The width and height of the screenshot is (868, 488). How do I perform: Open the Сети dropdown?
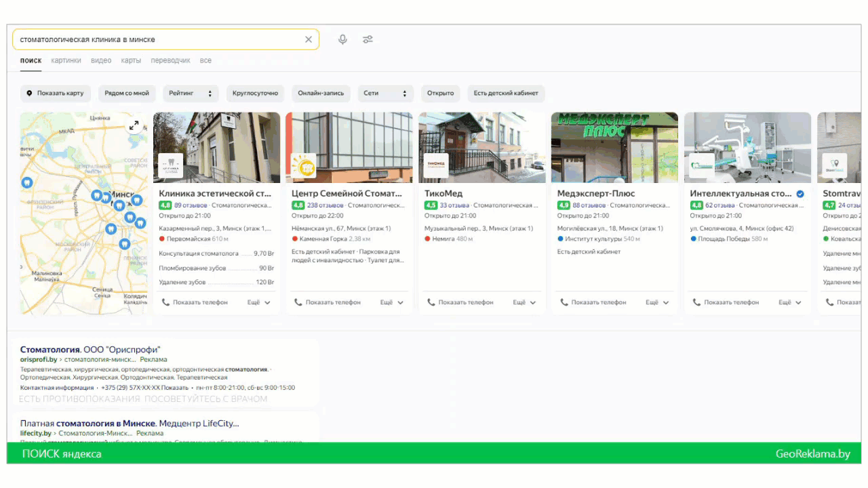(386, 94)
